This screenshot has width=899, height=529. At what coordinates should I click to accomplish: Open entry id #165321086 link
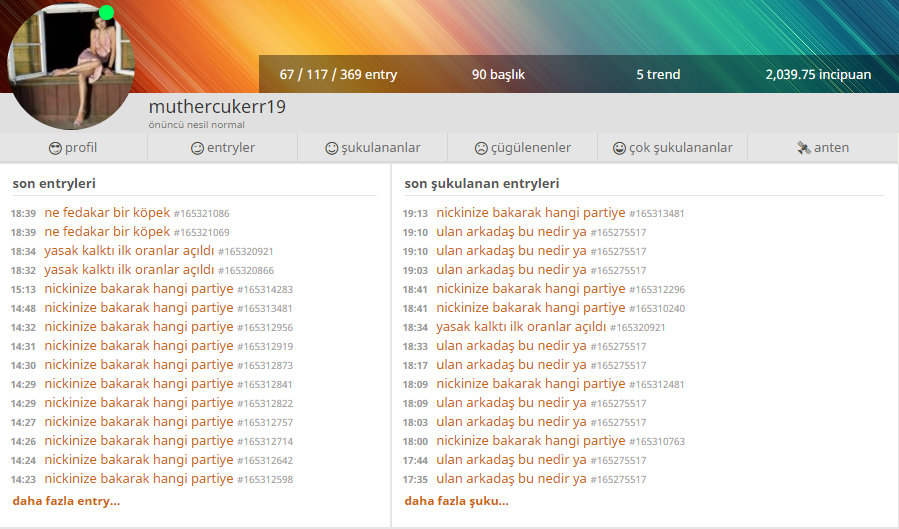202,214
